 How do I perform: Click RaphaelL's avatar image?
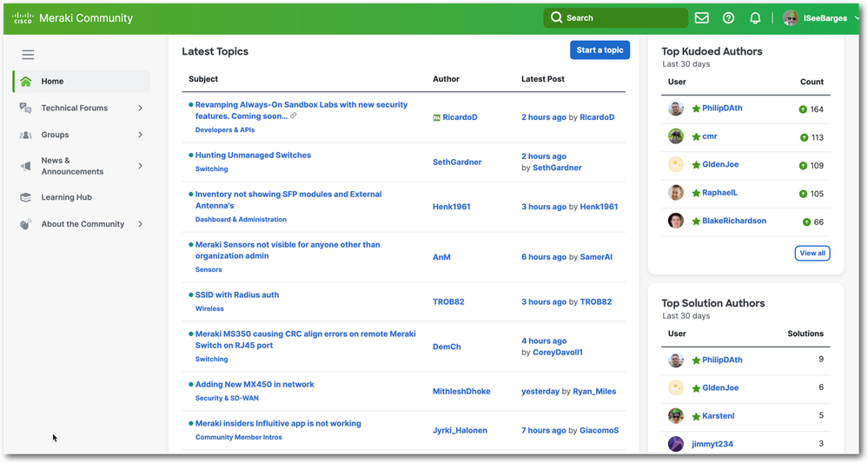675,193
